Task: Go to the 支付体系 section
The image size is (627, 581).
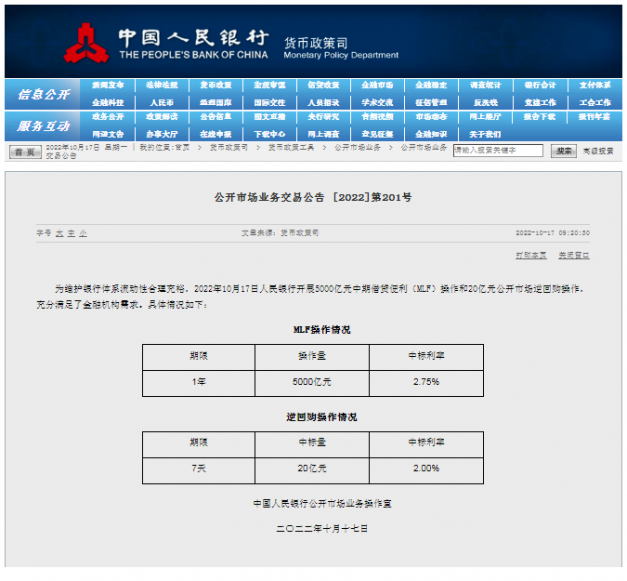Action: click(595, 85)
